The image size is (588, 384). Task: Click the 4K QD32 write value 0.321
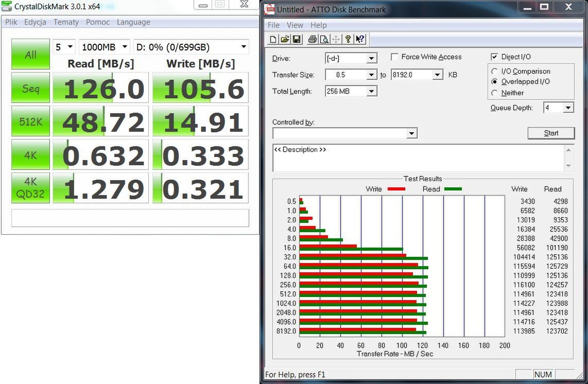(200, 188)
